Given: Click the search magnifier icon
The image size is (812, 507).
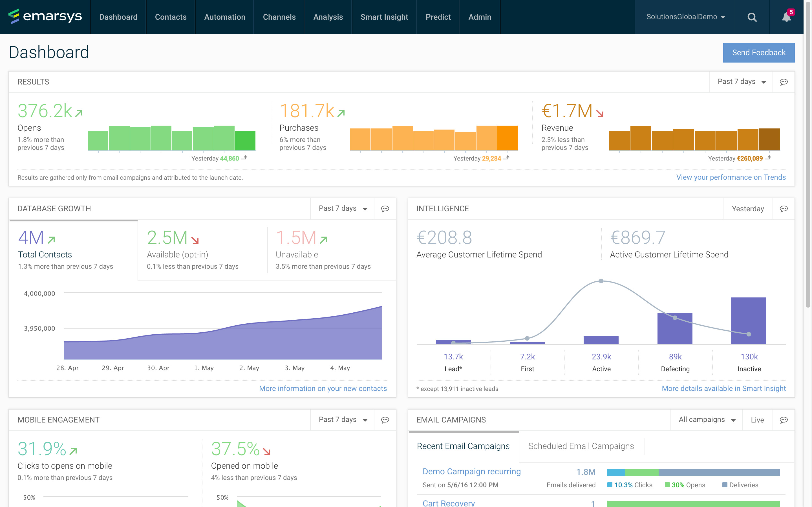Looking at the screenshot, I should [x=752, y=17].
